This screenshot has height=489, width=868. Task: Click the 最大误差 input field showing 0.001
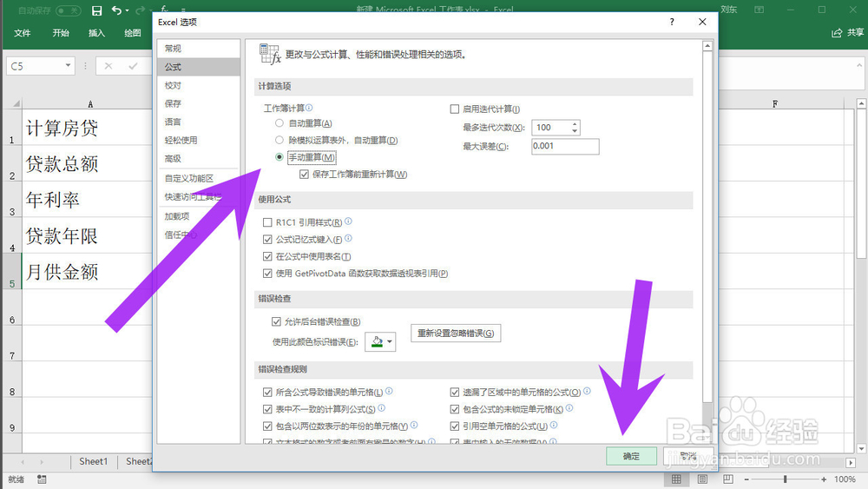pos(565,146)
